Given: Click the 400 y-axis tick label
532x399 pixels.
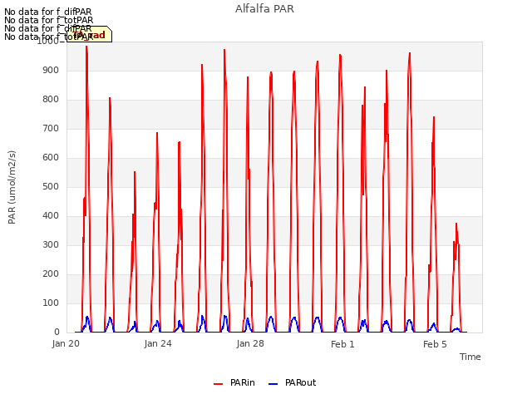Looking at the screenshot, I should coord(51,216).
